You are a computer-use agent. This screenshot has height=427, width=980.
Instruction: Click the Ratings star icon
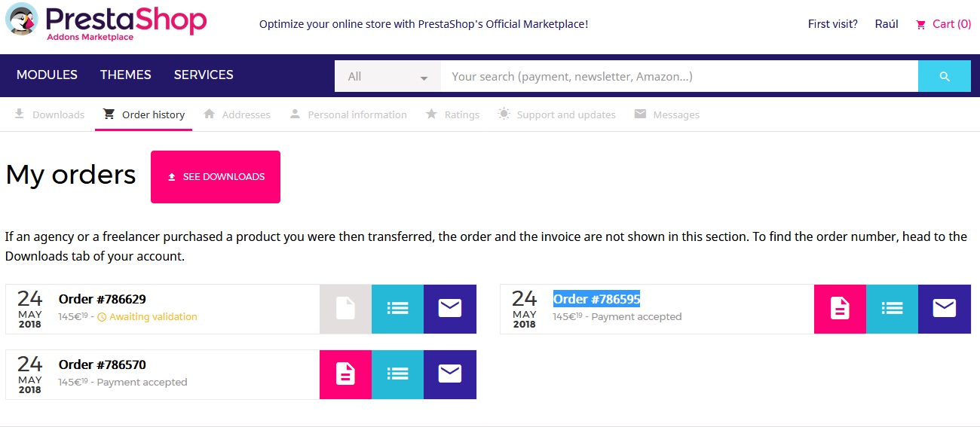[x=431, y=114]
